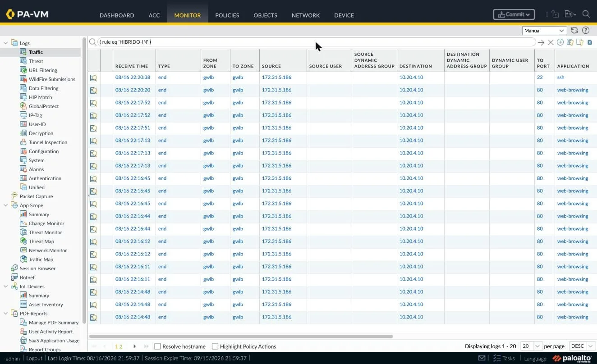Viewport: 597px width, 364px height.
Task: Switch to the ACC tab
Action: click(154, 15)
